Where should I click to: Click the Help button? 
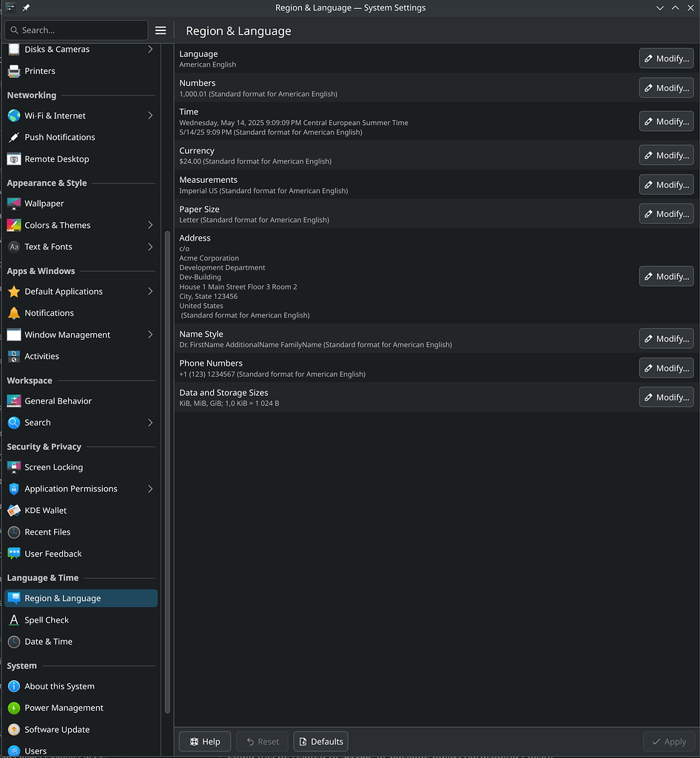point(204,741)
